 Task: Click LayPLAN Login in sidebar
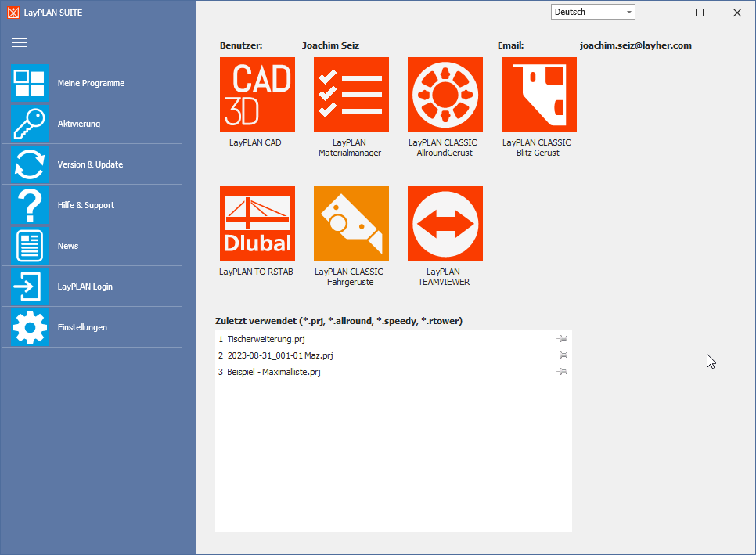[85, 287]
